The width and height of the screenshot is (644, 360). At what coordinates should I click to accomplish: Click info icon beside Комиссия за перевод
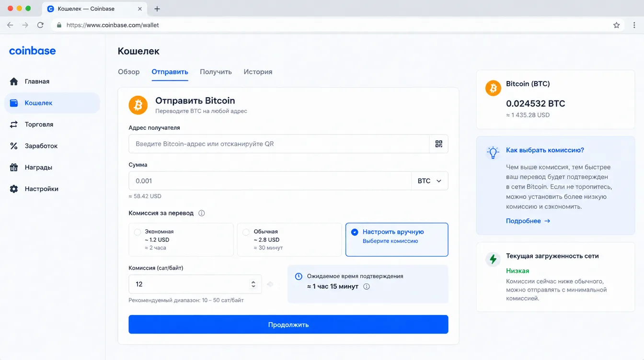coord(202,213)
